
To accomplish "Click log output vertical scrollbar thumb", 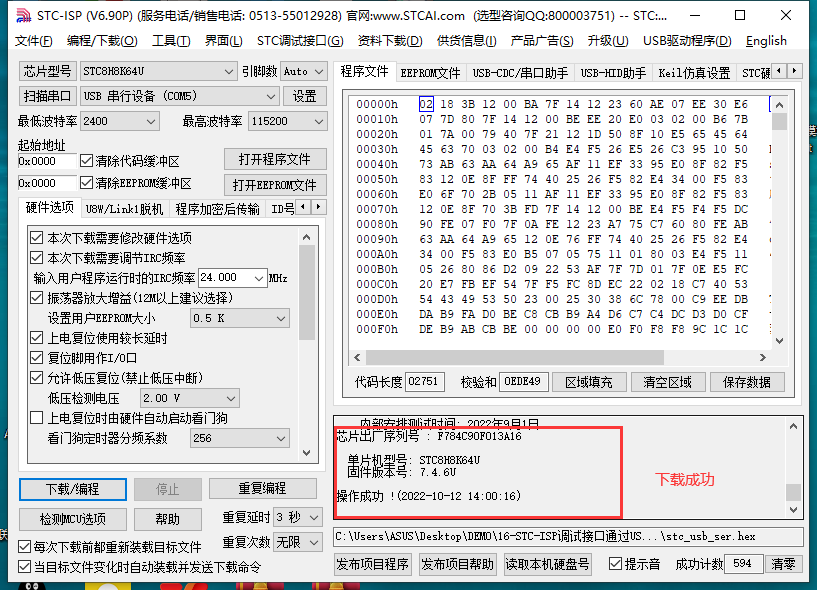I will point(794,492).
